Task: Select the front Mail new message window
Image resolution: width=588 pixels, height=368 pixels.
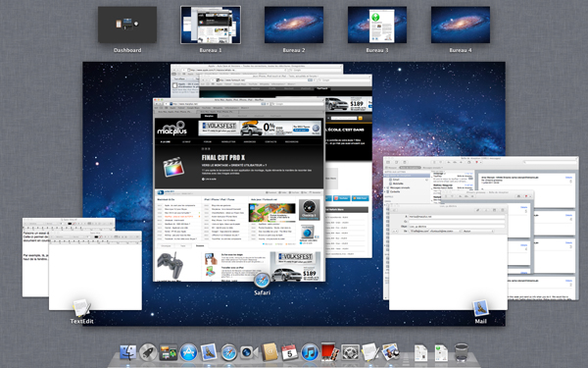Action: pos(448,257)
